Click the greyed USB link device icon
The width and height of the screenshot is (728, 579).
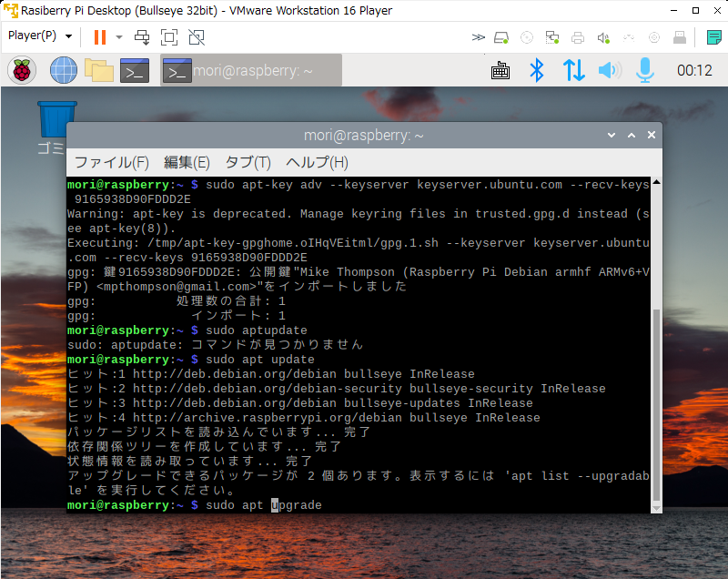tap(629, 37)
